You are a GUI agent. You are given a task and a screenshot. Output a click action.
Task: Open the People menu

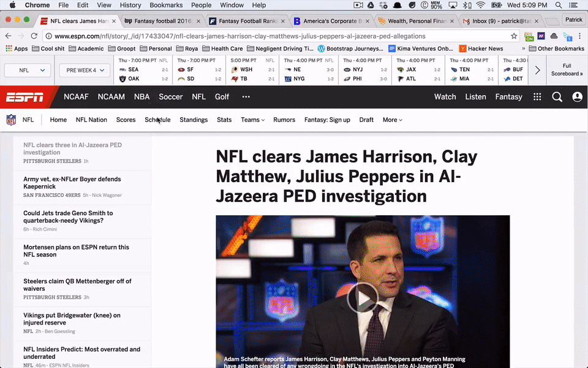[x=201, y=5]
